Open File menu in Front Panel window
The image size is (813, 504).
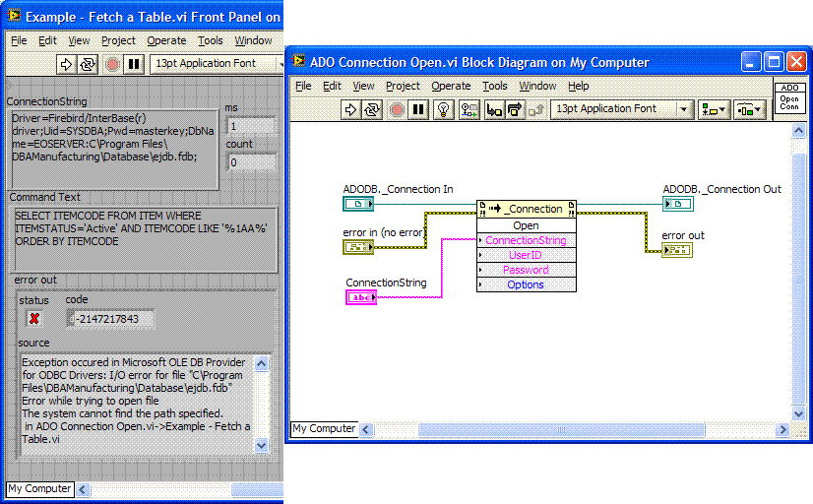(19, 40)
